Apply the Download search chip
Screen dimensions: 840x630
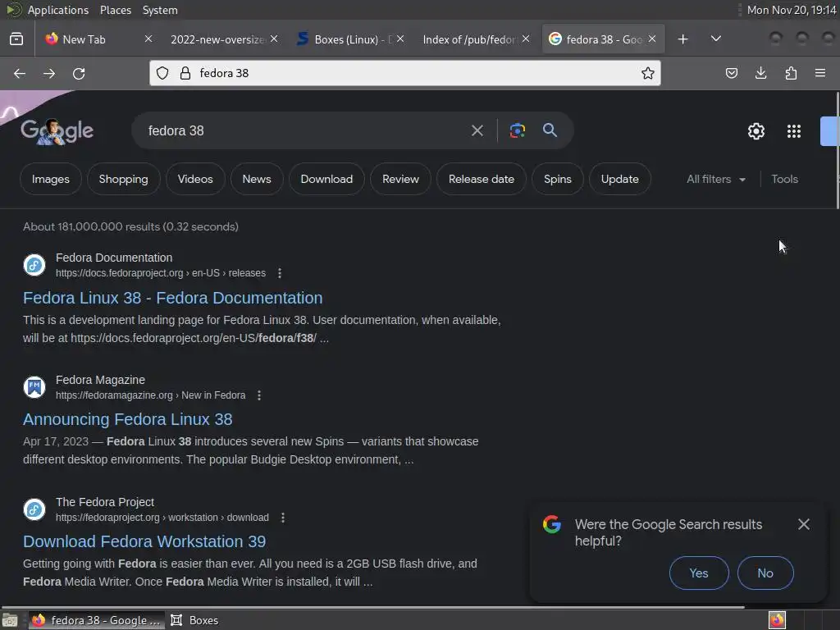pos(326,180)
